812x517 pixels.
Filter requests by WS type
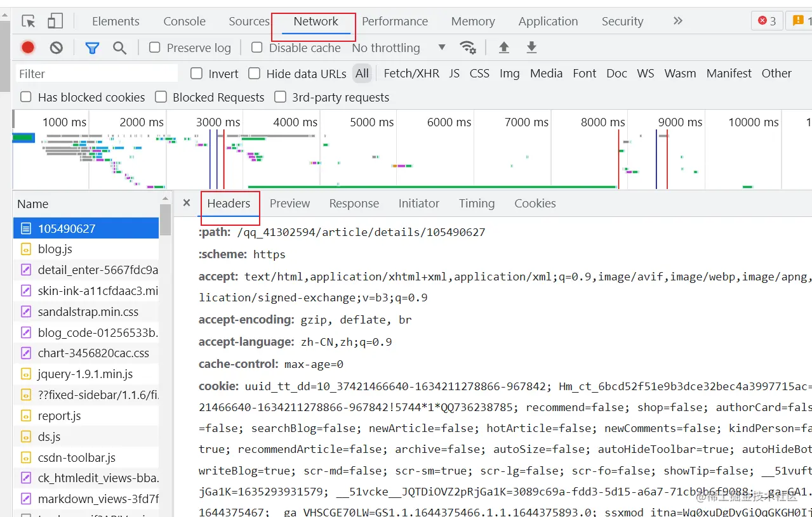tap(646, 74)
